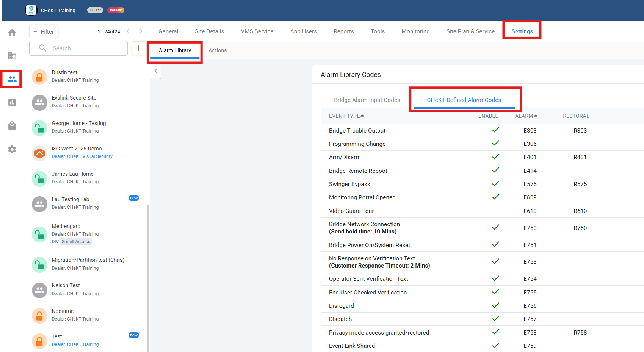
Task: Toggle enable checkmark for Bridge Trouble Output
Action: pyautogui.click(x=495, y=130)
